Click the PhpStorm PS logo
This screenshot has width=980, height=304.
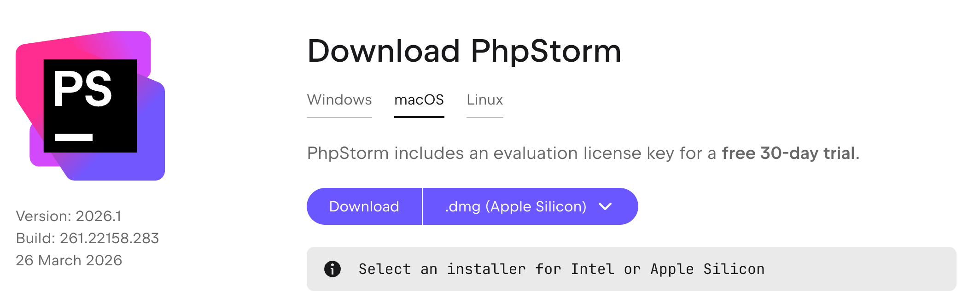90,106
